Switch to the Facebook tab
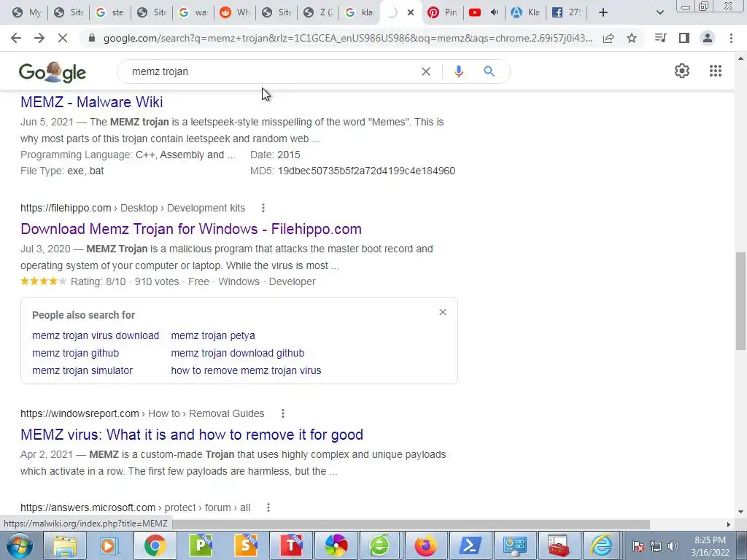Viewport: 747px width, 560px height. coord(567,12)
